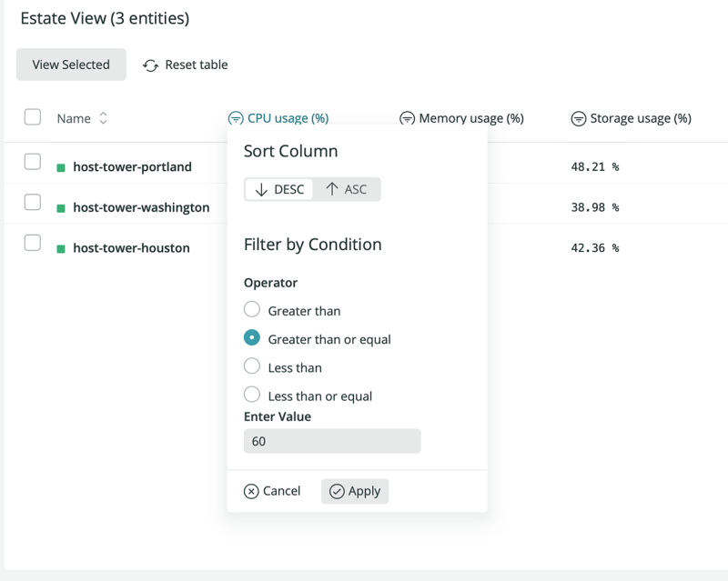Click the View Selected button

point(71,65)
